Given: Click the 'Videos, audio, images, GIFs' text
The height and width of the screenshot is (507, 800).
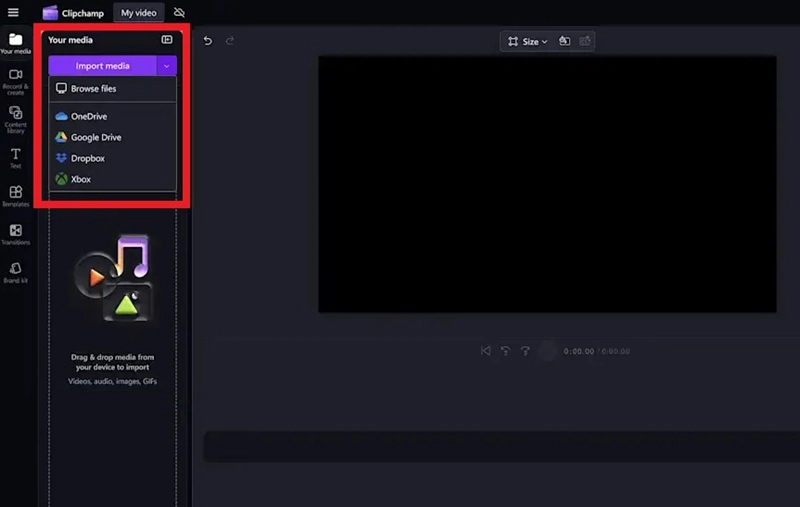Looking at the screenshot, I should pyautogui.click(x=113, y=382).
